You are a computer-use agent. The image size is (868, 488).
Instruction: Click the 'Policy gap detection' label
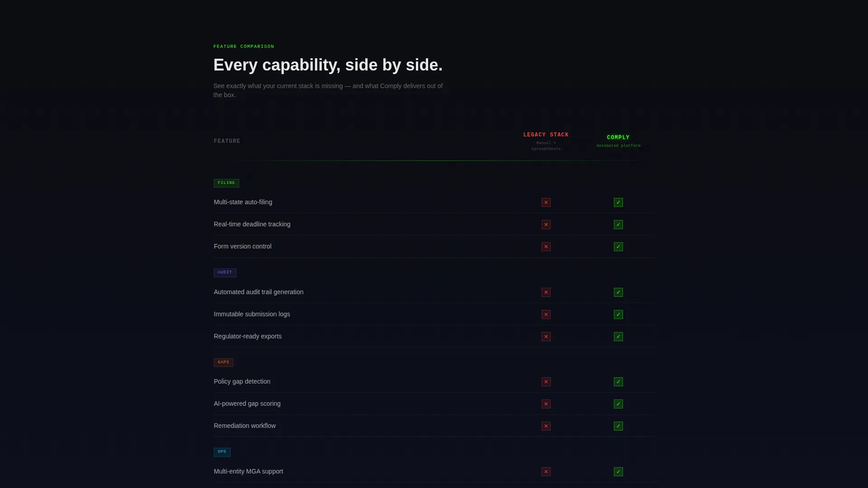click(242, 381)
